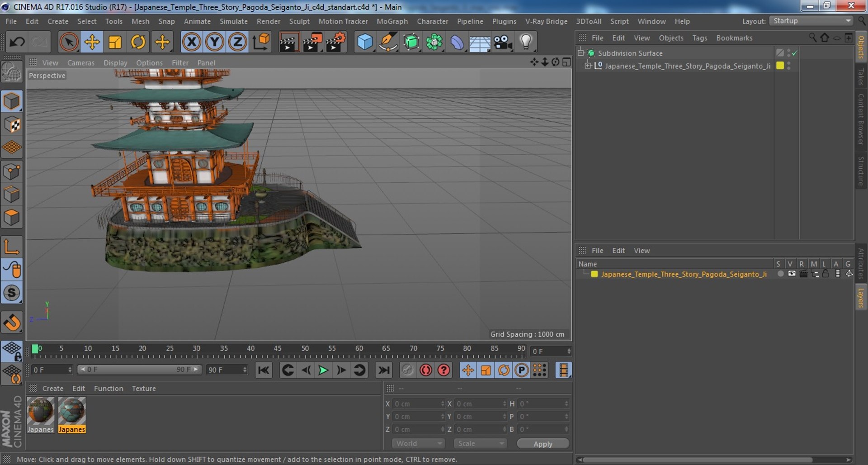The width and height of the screenshot is (868, 465).
Task: Toggle View visibility for the Japanese_Temple layer
Action: (x=792, y=274)
